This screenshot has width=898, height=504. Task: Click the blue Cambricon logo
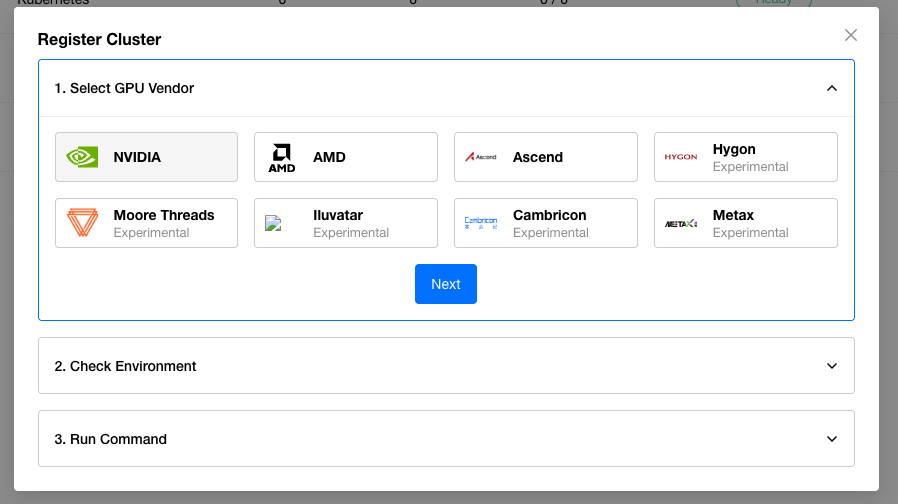[x=481, y=223]
